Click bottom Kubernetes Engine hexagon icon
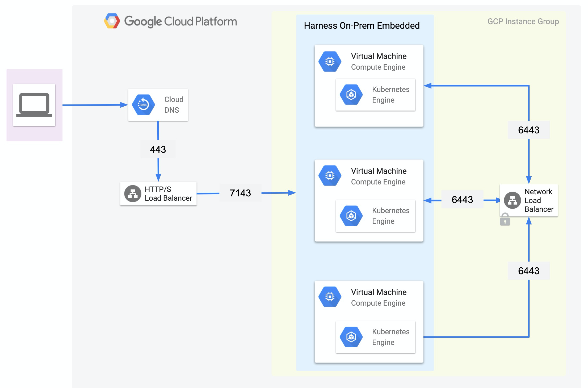 coord(351,337)
